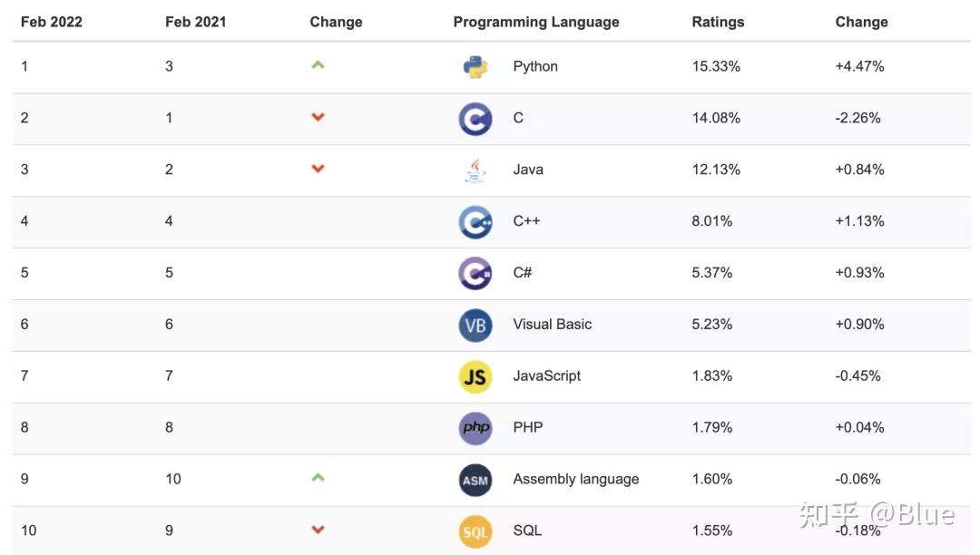Image resolution: width=980 pixels, height=555 pixels.
Task: Click the C++ logo icon
Action: [475, 221]
